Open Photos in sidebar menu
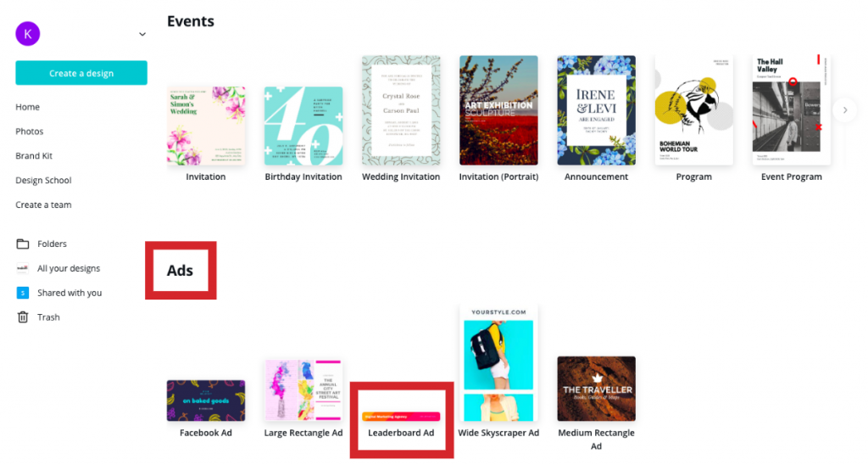Viewport: 868px width, 465px height. click(30, 132)
